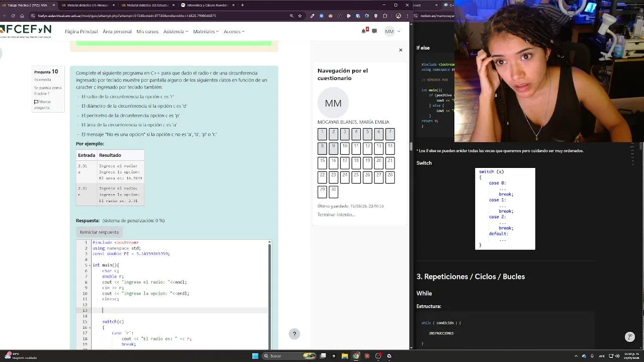Go to question 7 in quiz navigation

click(x=390, y=134)
